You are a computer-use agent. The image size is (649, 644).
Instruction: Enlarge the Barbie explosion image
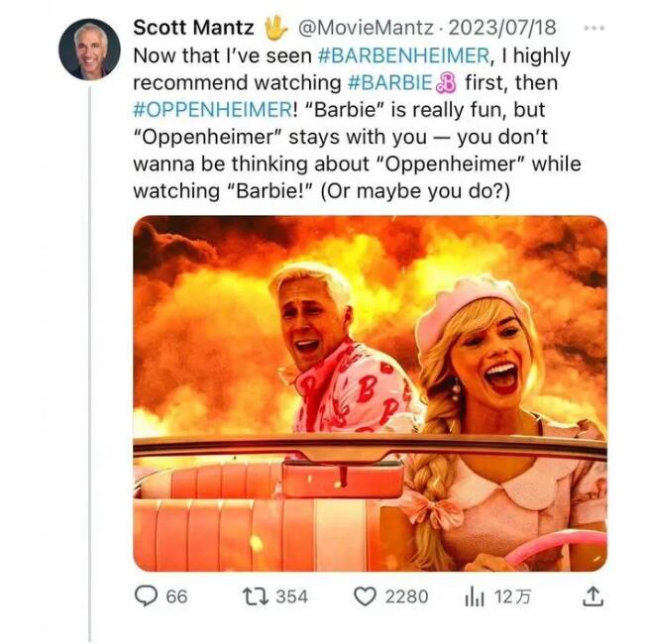370,393
